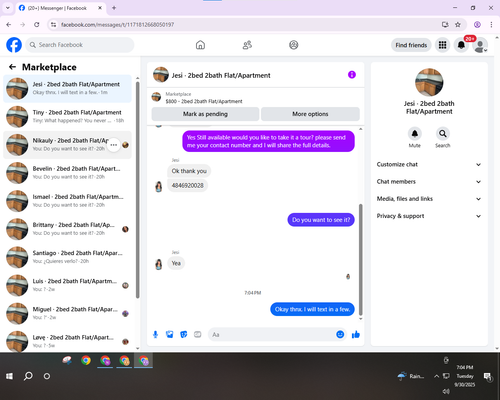Send a thumbs-up like
Image resolution: width=500 pixels, height=400 pixels.
click(356, 334)
